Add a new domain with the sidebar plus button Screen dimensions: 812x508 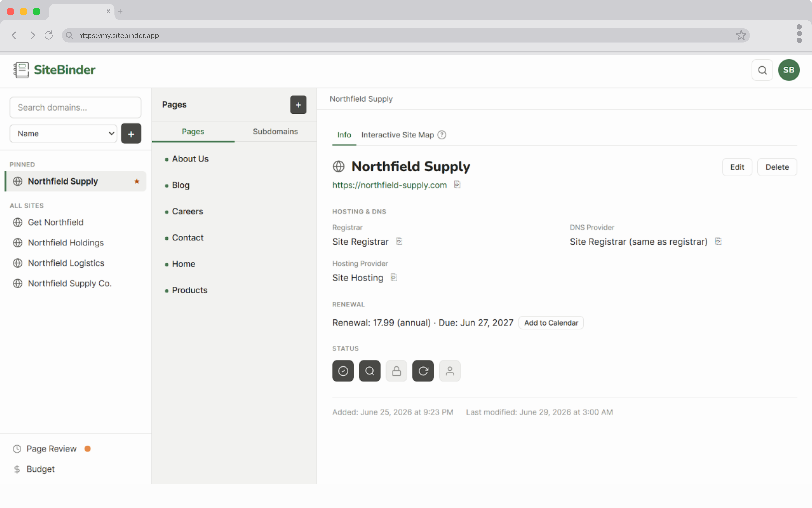pyautogui.click(x=131, y=134)
